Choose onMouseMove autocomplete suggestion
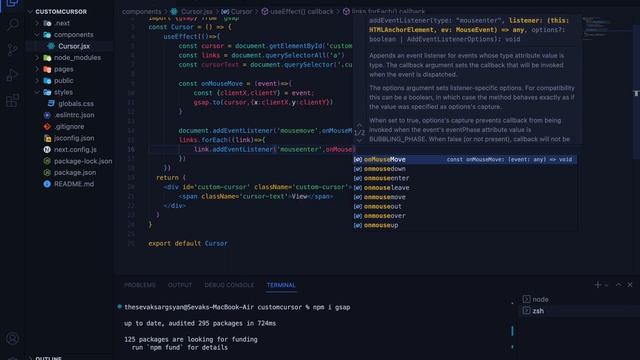This screenshot has width=640, height=360. tap(465, 160)
